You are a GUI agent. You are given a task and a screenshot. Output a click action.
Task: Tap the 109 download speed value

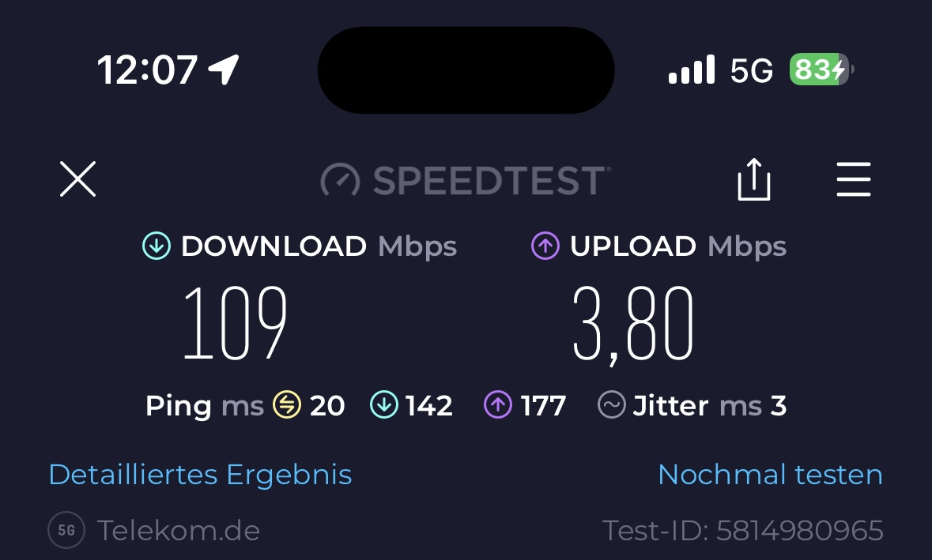pos(235,325)
